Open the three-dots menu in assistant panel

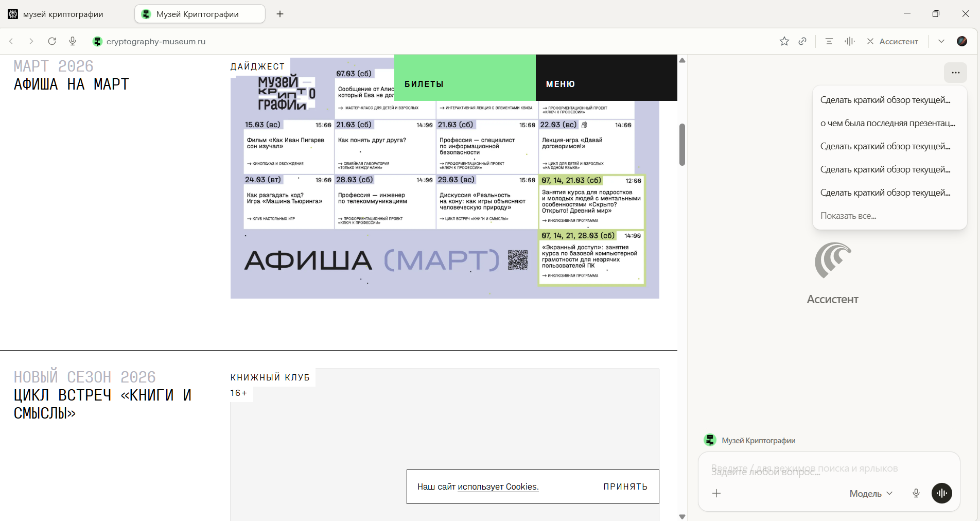click(x=955, y=73)
